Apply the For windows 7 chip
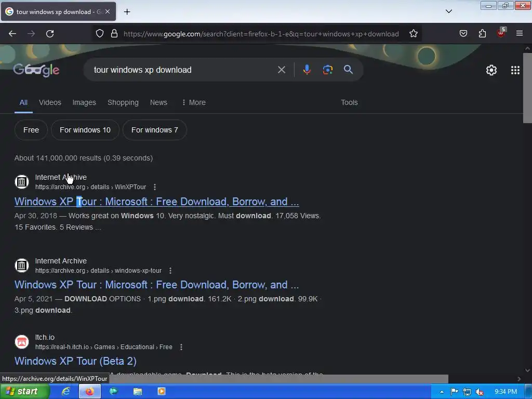Screen dimensions: 532x399 [x=154, y=130]
